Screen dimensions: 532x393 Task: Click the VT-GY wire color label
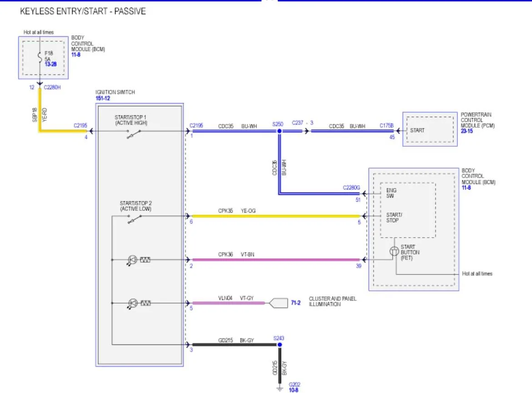[x=247, y=298]
